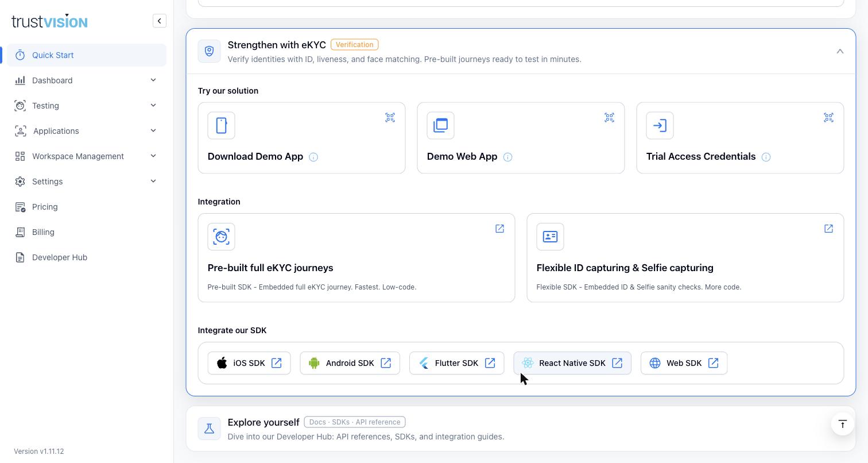Click the login arrow icon on Trial Access Credentials
The width and height of the screenshot is (868, 463).
(660, 125)
